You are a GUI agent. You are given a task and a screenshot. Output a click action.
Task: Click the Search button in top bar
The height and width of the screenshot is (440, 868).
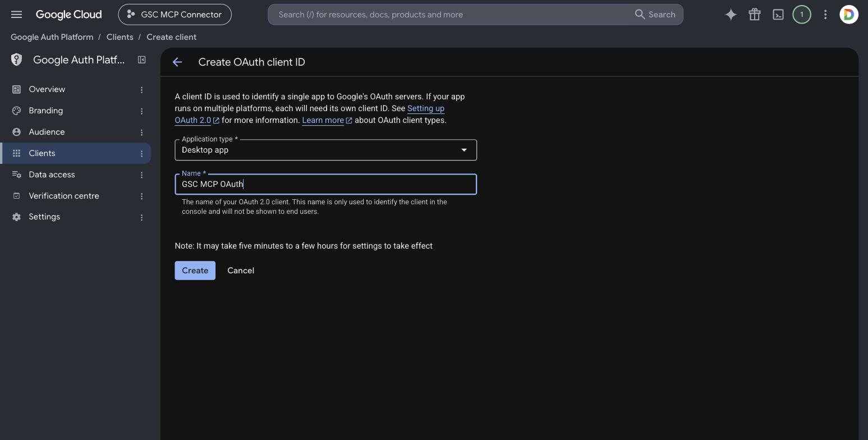tap(655, 15)
